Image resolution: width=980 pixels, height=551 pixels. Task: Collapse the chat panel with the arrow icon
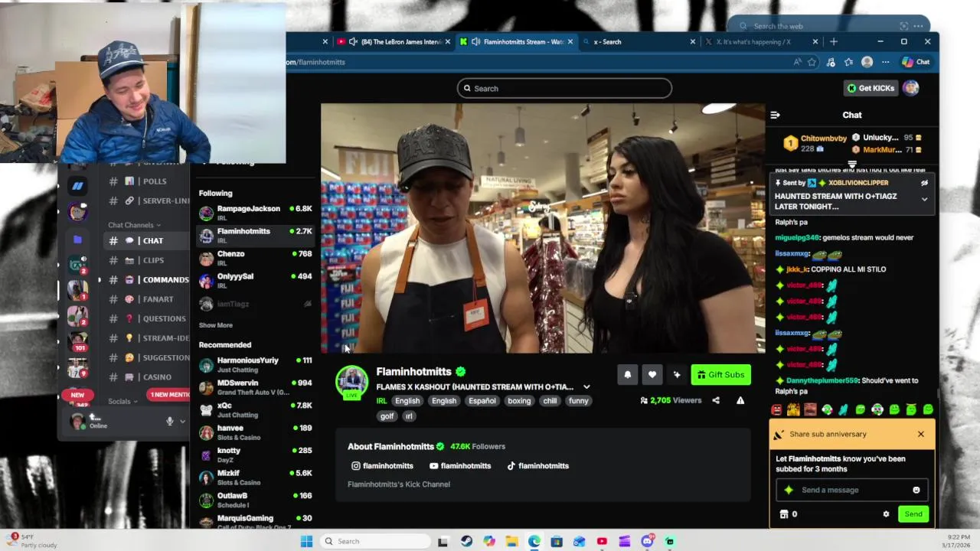[x=775, y=115]
